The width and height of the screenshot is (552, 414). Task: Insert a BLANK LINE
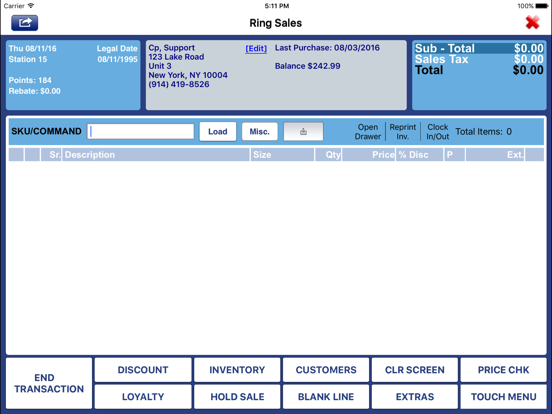click(326, 397)
